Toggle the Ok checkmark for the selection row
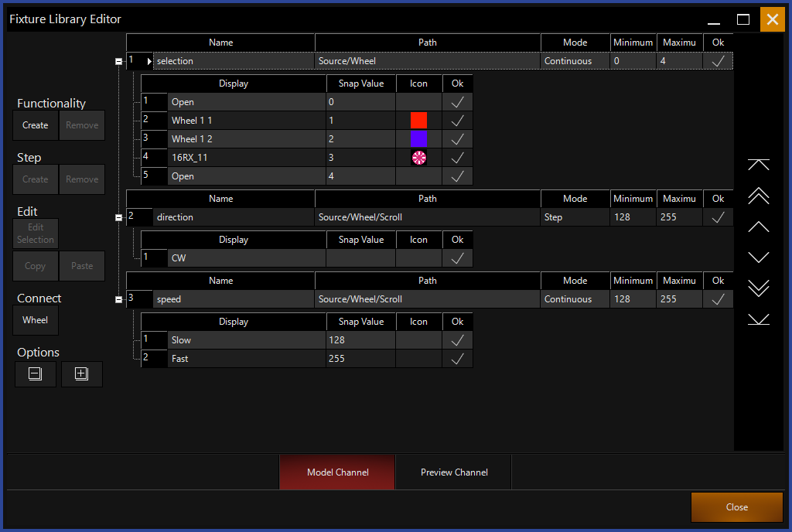 [718, 61]
